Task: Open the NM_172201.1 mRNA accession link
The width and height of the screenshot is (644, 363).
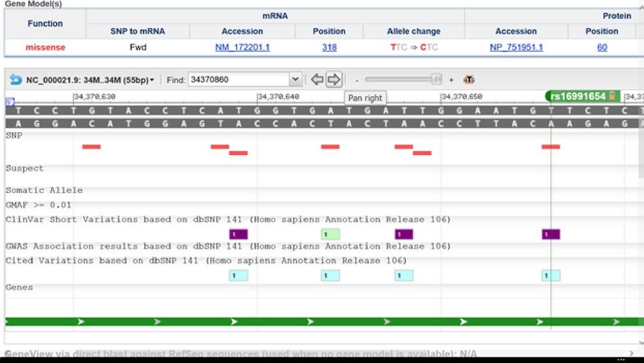Action: coord(242,47)
